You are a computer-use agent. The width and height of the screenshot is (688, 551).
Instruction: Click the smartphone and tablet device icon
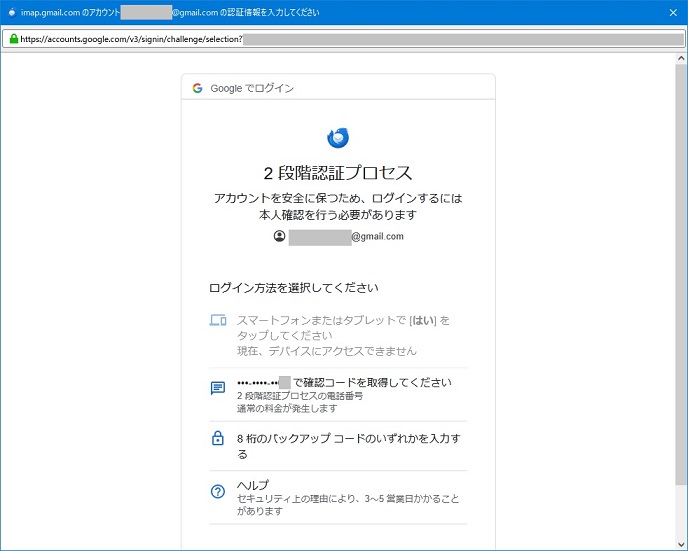tap(218, 320)
